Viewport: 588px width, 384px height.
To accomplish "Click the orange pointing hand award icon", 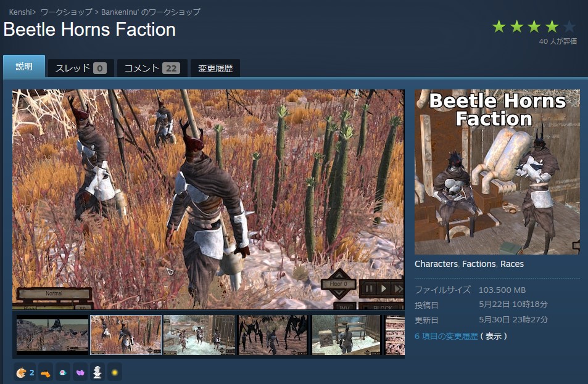I will click(x=46, y=372).
